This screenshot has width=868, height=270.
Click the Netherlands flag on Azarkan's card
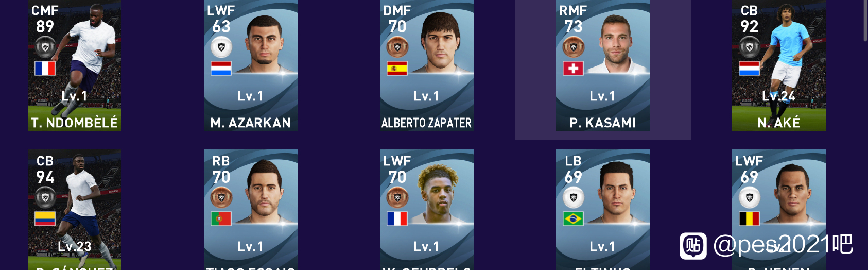221,68
